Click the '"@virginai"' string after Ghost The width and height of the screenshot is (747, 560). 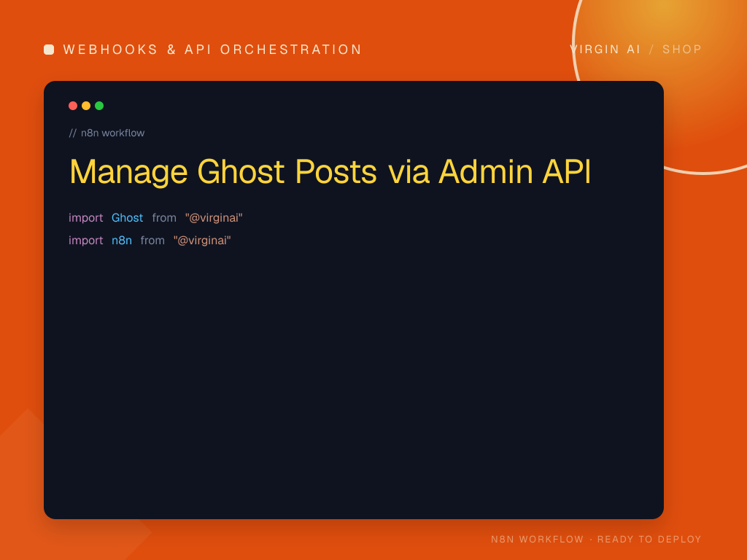point(214,217)
